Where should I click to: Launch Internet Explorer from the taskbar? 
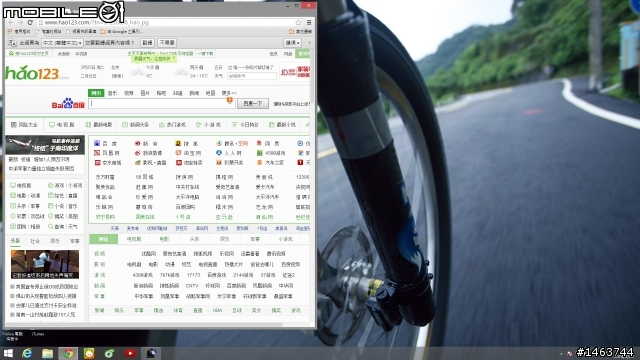(27, 353)
